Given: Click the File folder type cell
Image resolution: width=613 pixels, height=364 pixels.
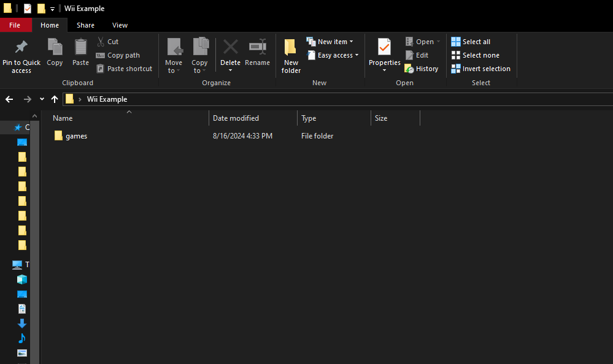Looking at the screenshot, I should pyautogui.click(x=317, y=136).
